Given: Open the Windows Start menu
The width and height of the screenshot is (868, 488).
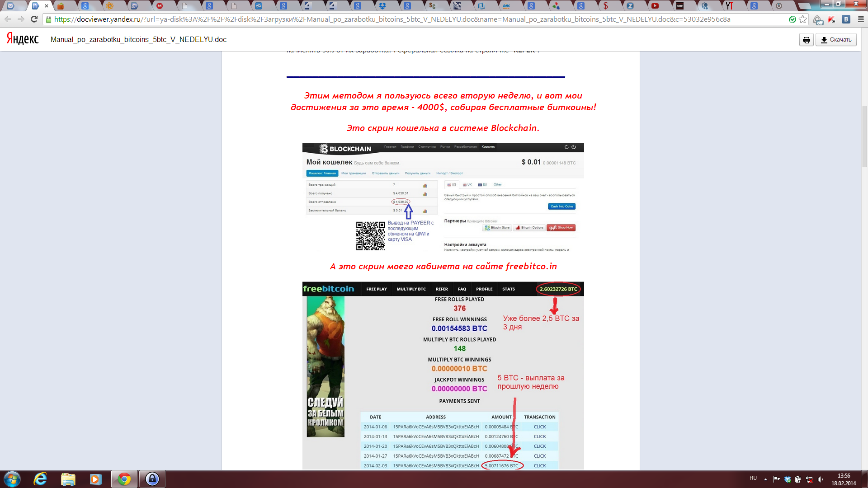Looking at the screenshot, I should 12,479.
